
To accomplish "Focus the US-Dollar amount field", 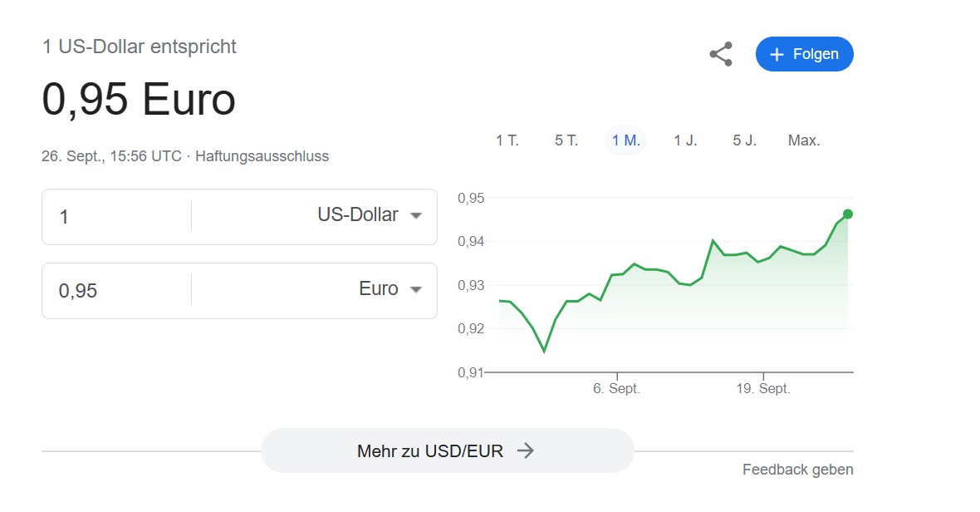I will tap(116, 217).
